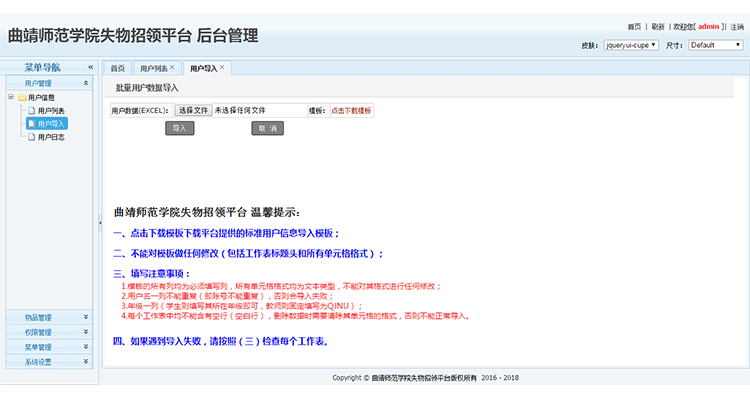Collapse the 用户信息 folder tree node
Image resolution: width=750 pixels, height=395 pixels.
[x=11, y=97]
